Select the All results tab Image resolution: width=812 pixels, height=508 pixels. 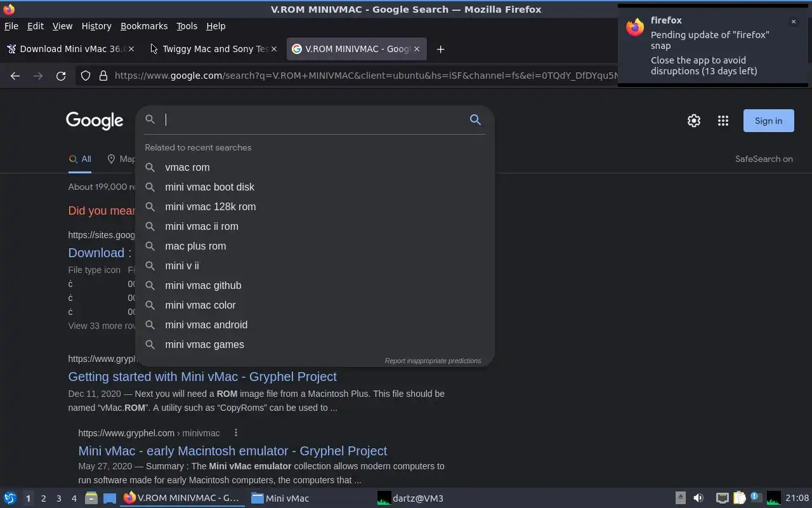[80, 159]
